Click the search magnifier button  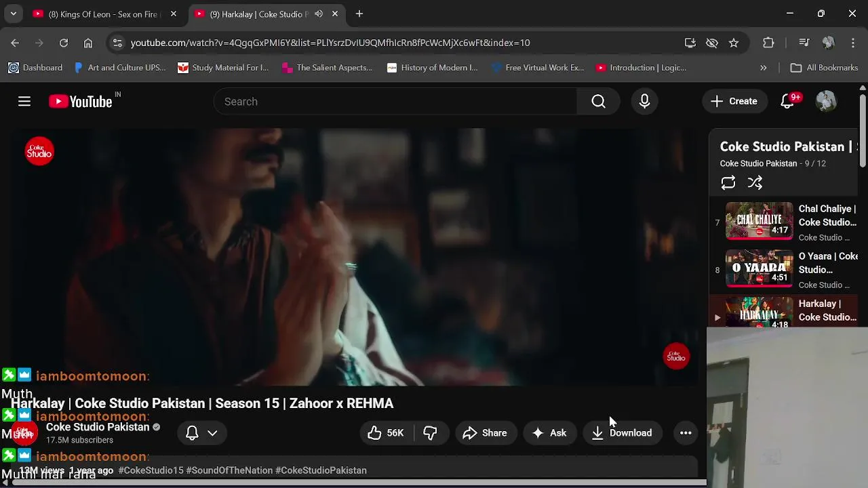[x=598, y=102]
